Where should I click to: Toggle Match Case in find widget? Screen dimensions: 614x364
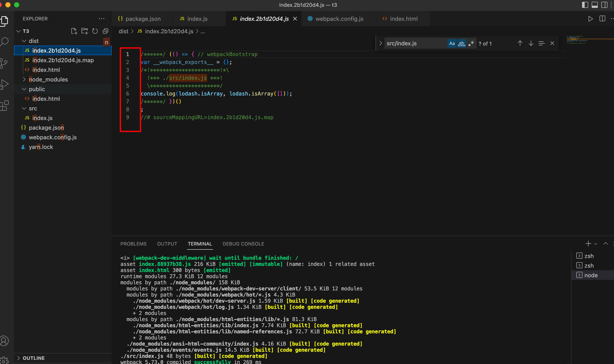coord(452,43)
